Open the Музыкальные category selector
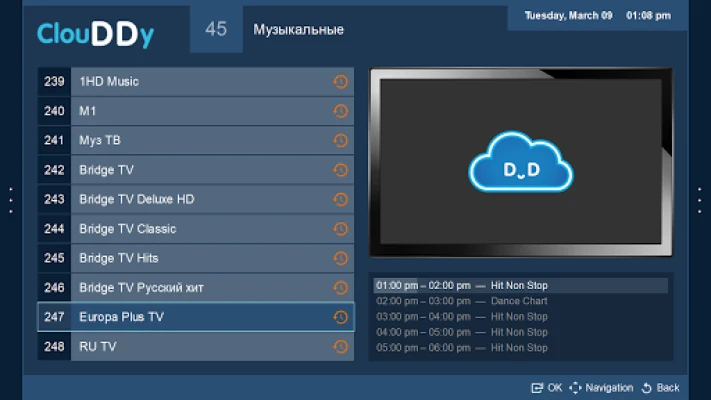This screenshot has height=400, width=711. click(298, 30)
